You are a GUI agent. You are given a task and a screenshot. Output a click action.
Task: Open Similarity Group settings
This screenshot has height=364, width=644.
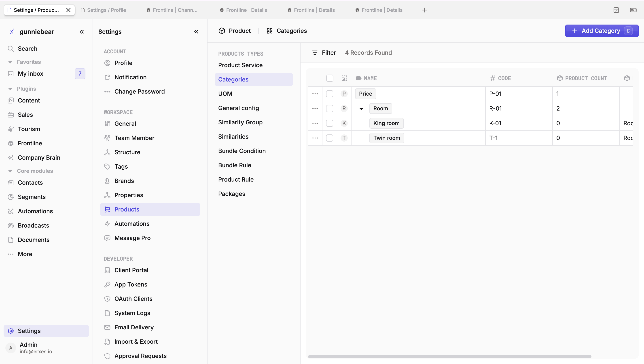254,122
